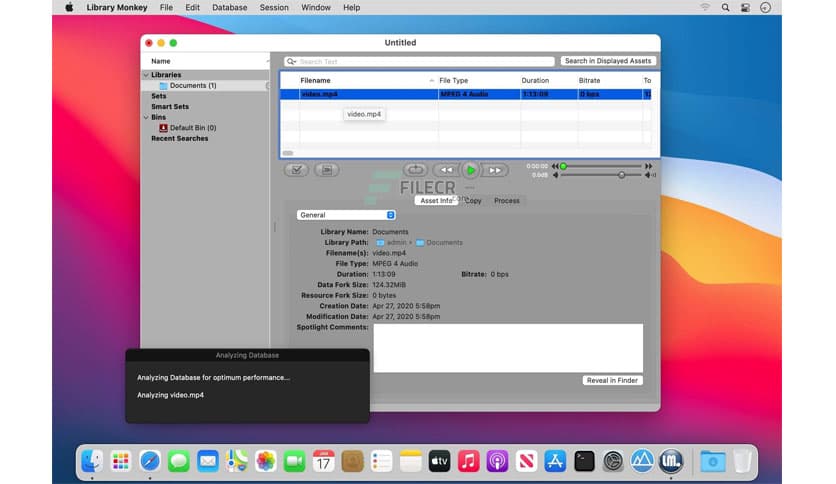Open the search options magnifier dropdown

[x=291, y=61]
